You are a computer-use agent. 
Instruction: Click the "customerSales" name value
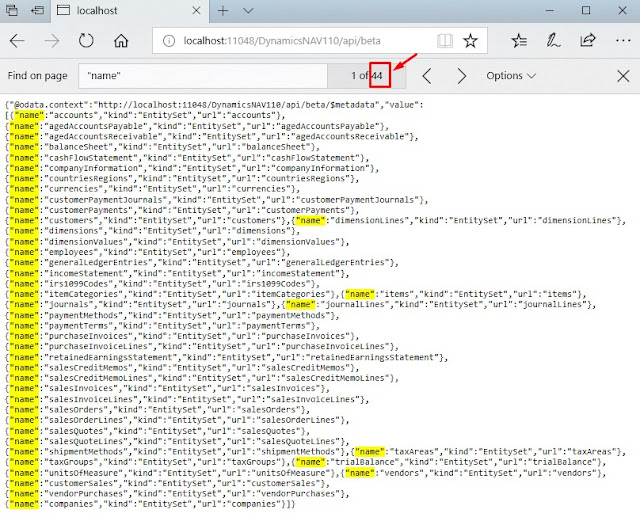84,483
